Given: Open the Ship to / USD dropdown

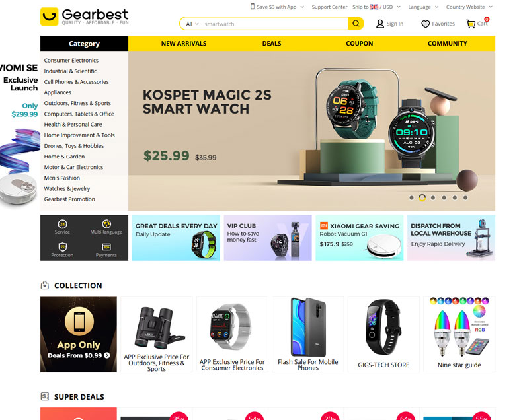Looking at the screenshot, I should pyautogui.click(x=377, y=7).
